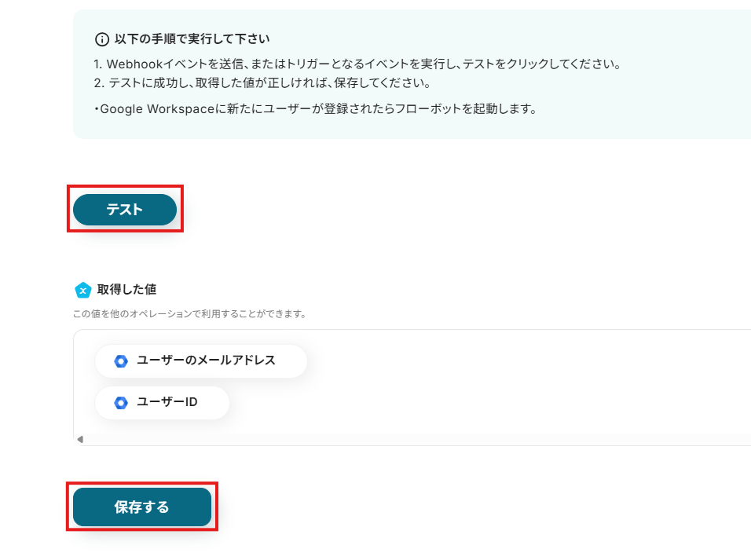
Task: Select the ユーザーのメールアドレス value label
Action: coord(206,361)
